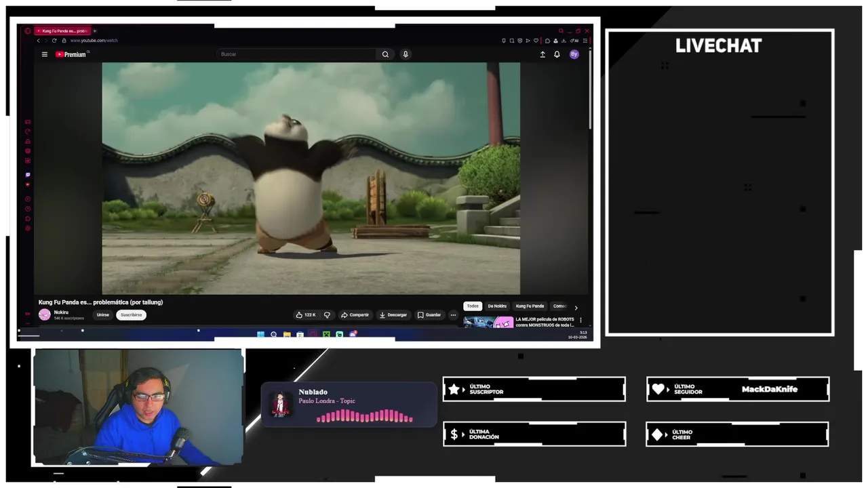Viewport: 868px width, 488px height.
Task: Open the browser easy setup sliders icon
Action: click(x=585, y=41)
